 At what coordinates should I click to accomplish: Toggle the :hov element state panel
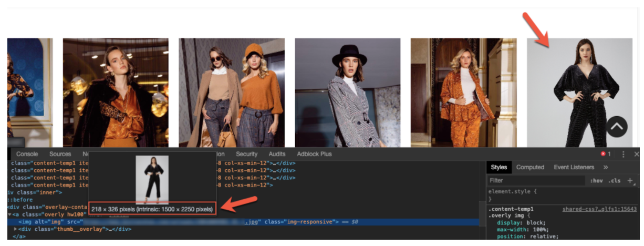tap(596, 181)
